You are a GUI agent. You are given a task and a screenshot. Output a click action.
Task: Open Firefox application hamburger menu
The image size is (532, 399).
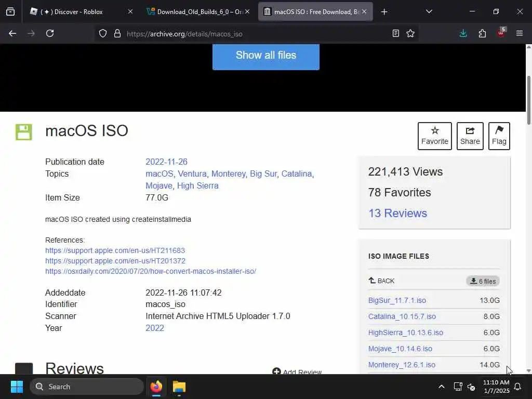coord(520,33)
